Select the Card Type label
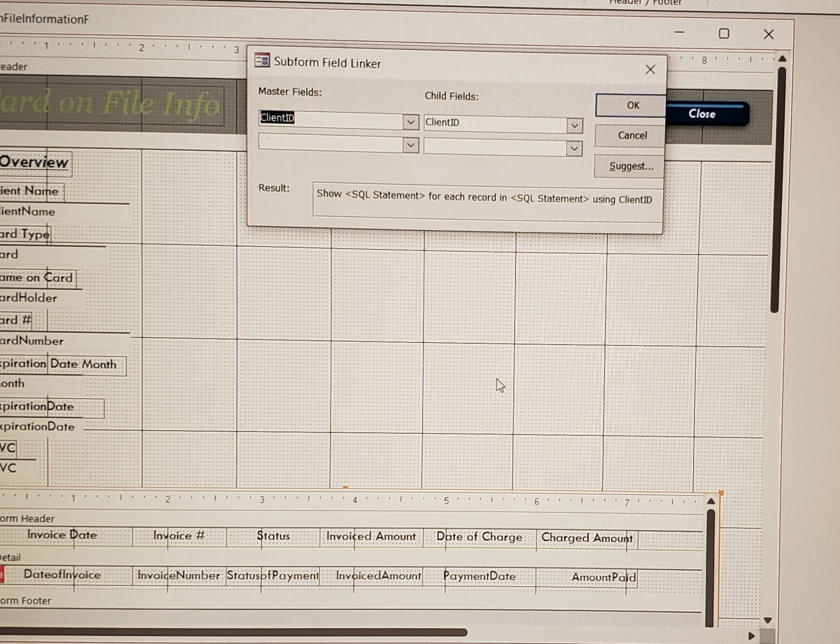Screen dimensions: 840x644 pos(25,234)
